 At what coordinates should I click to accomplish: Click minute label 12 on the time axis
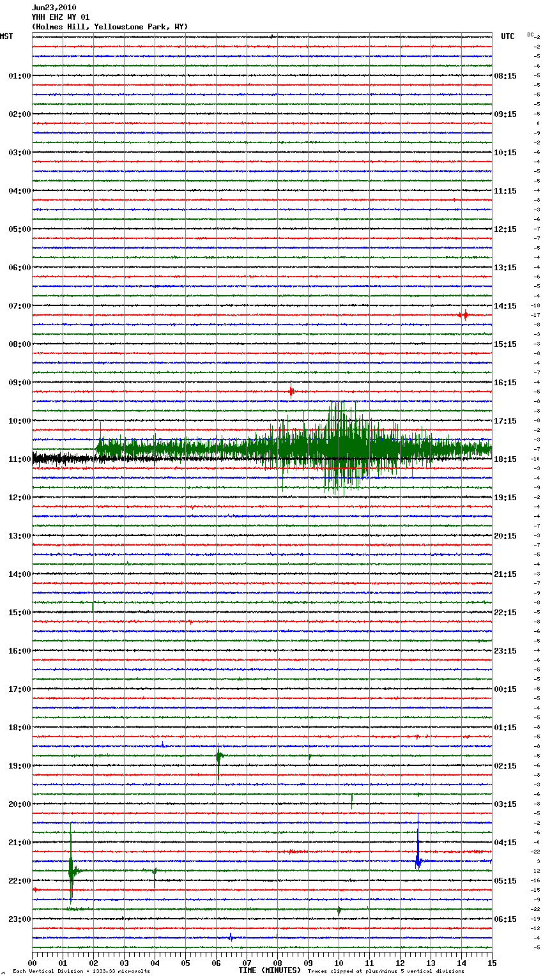tap(400, 962)
